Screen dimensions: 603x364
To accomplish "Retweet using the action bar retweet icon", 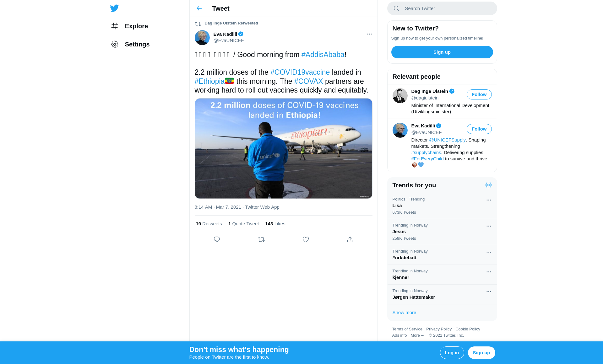I will pyautogui.click(x=261, y=239).
